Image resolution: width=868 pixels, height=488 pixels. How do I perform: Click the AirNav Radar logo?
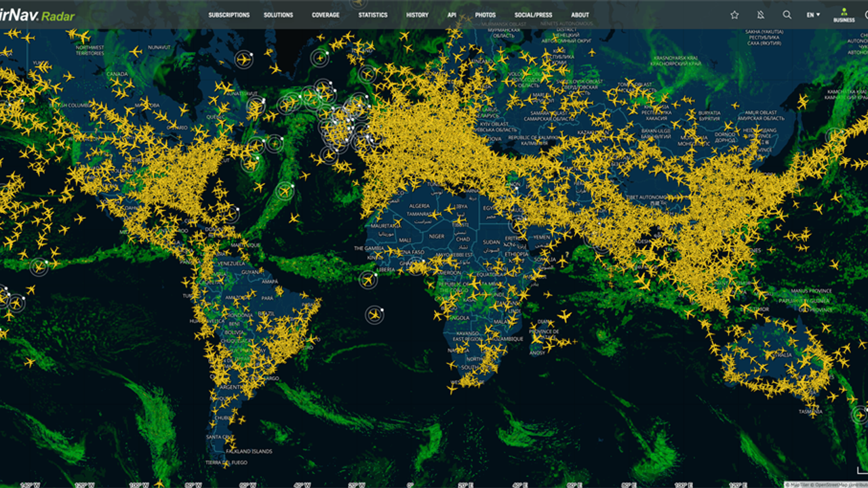(37, 15)
